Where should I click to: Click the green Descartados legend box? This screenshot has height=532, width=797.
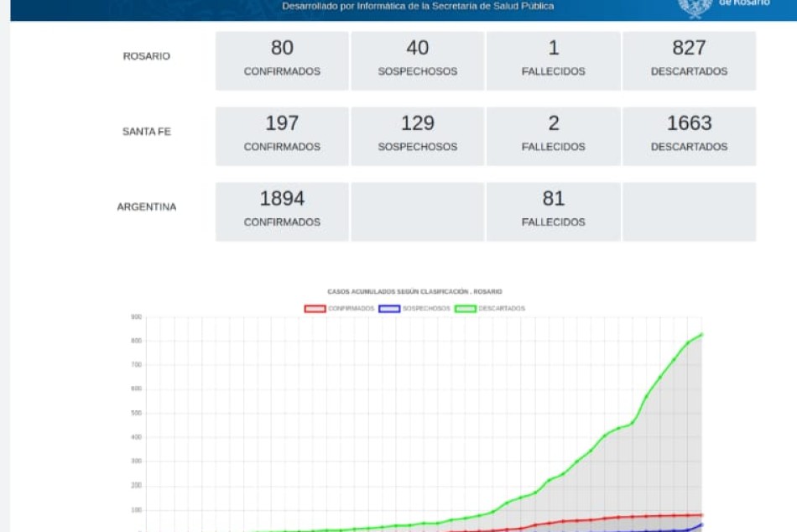click(x=466, y=309)
